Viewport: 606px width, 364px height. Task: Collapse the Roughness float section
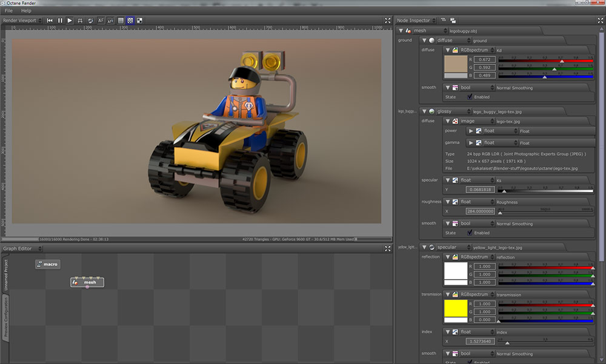(x=448, y=202)
